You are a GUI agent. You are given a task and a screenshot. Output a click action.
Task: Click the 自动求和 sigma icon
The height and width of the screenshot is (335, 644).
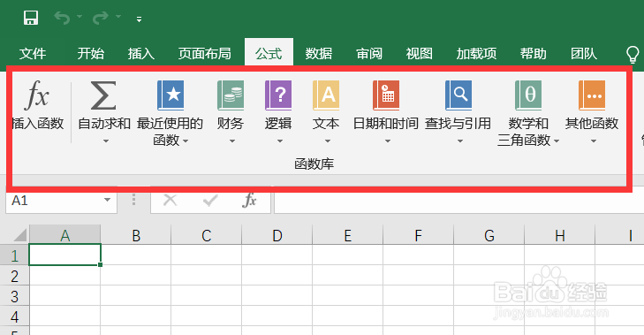tap(103, 95)
